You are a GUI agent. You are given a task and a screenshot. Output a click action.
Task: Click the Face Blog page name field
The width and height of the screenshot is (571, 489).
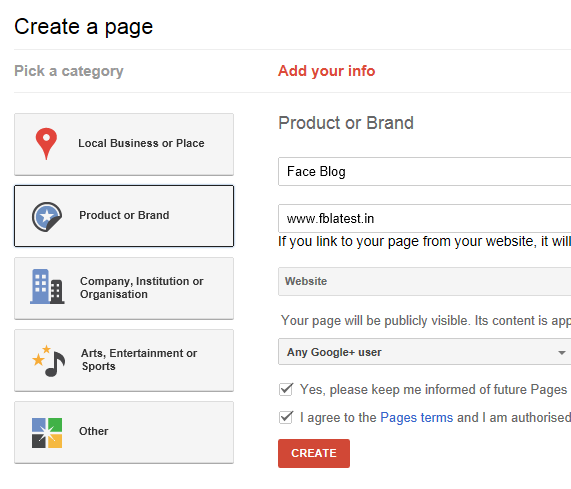coord(425,171)
